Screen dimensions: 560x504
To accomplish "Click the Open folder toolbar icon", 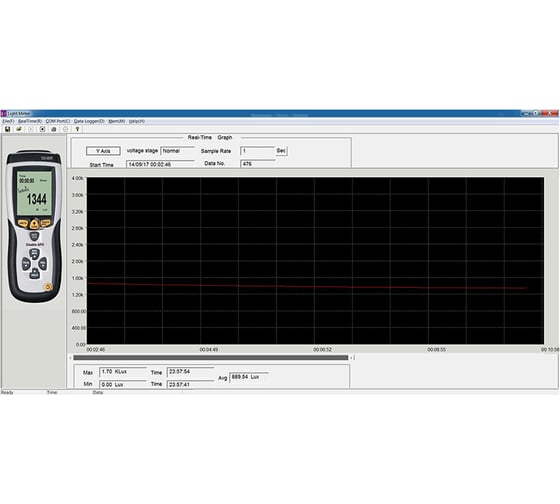I will pos(19,129).
